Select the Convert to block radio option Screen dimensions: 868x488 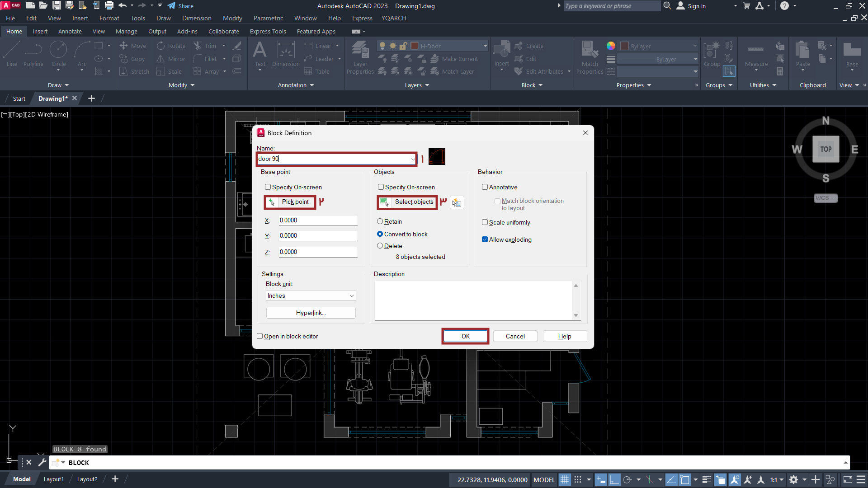pos(380,234)
